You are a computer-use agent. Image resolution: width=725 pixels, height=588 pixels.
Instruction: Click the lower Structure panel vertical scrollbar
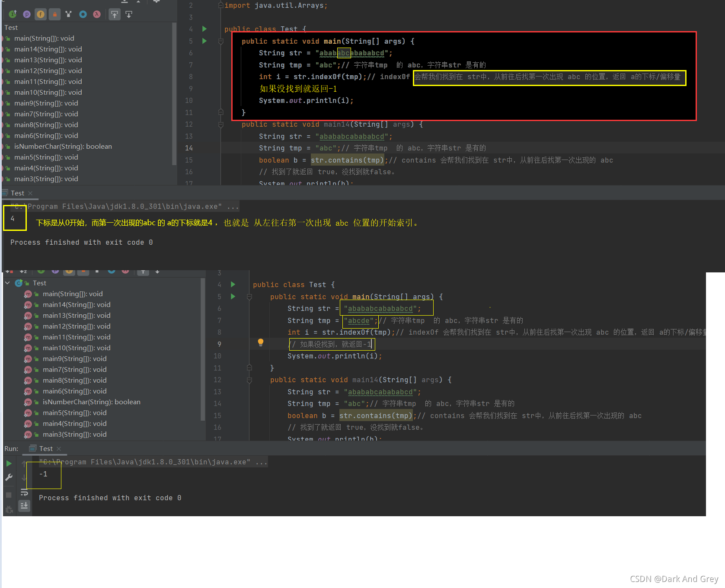pos(203,349)
